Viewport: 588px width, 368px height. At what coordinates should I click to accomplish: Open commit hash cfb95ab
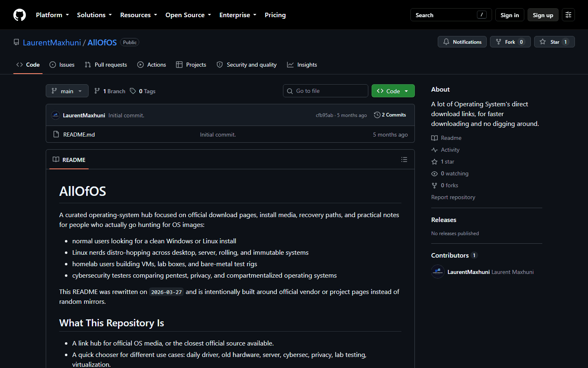324,115
